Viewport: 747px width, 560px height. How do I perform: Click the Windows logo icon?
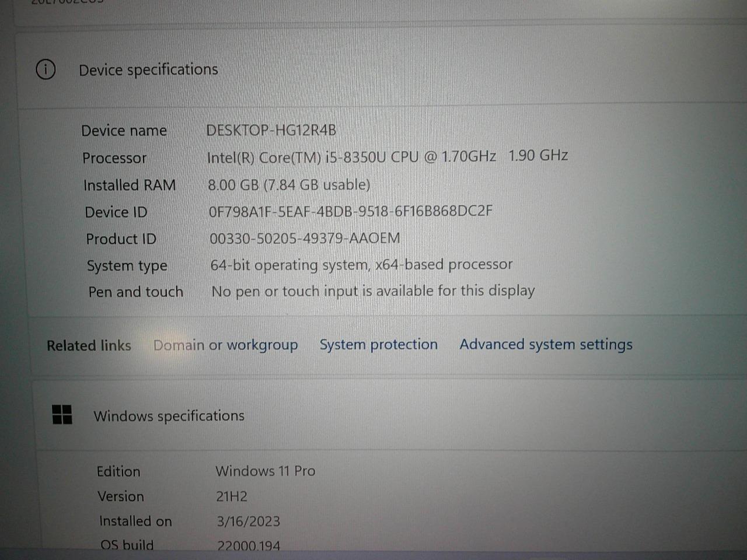coord(62,415)
